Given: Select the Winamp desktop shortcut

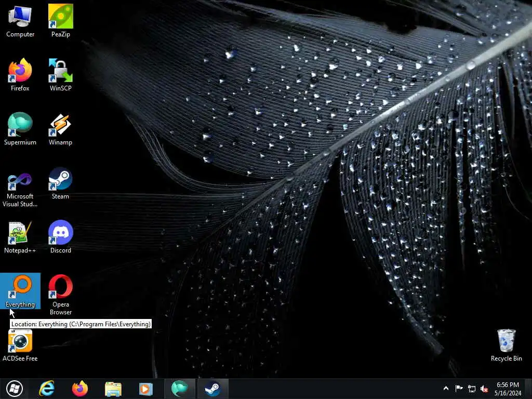Looking at the screenshot, I should tap(60, 129).
